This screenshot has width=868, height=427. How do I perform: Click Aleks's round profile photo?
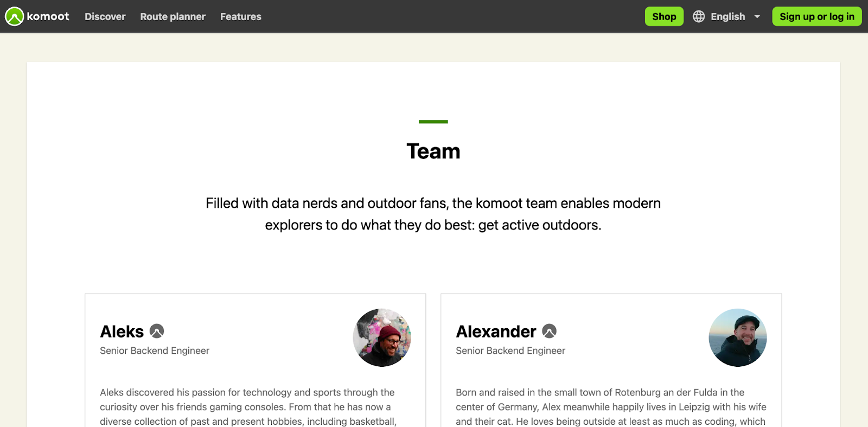pyautogui.click(x=382, y=337)
